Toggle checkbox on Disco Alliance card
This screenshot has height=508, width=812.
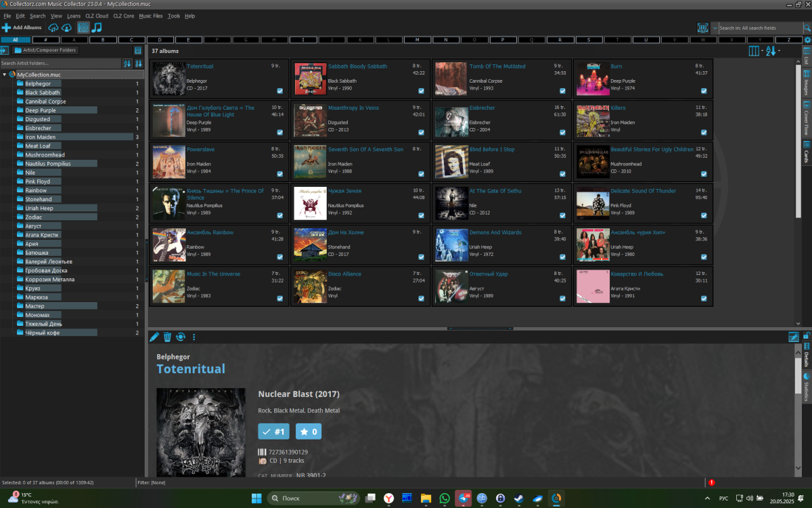421,299
